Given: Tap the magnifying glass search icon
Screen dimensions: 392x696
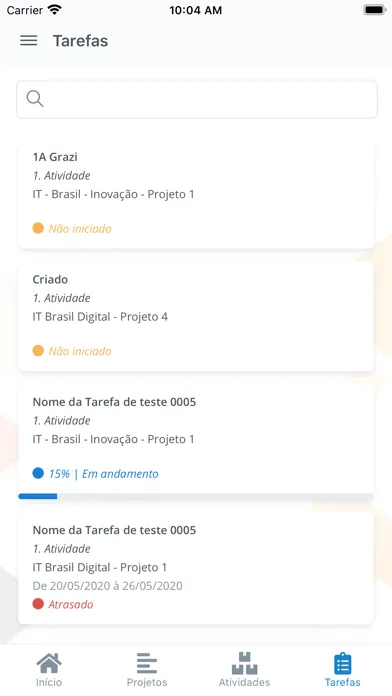Looking at the screenshot, I should [35, 99].
